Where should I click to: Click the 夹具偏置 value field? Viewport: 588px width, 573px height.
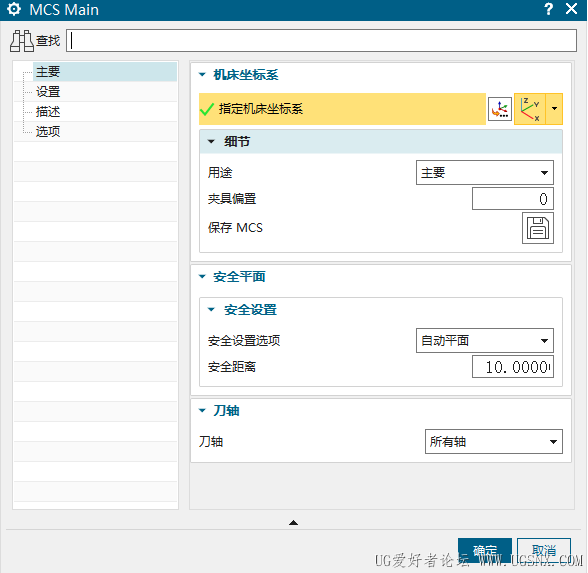(513, 199)
